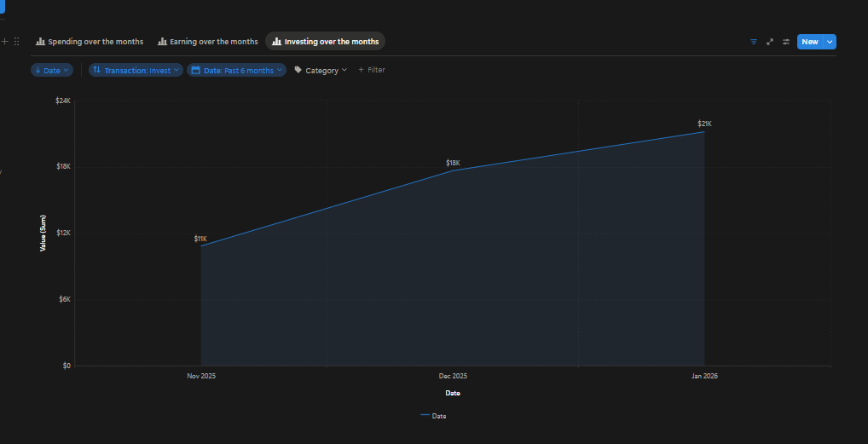
Task: Click the plus icon beside drag handle
Action: coord(5,42)
